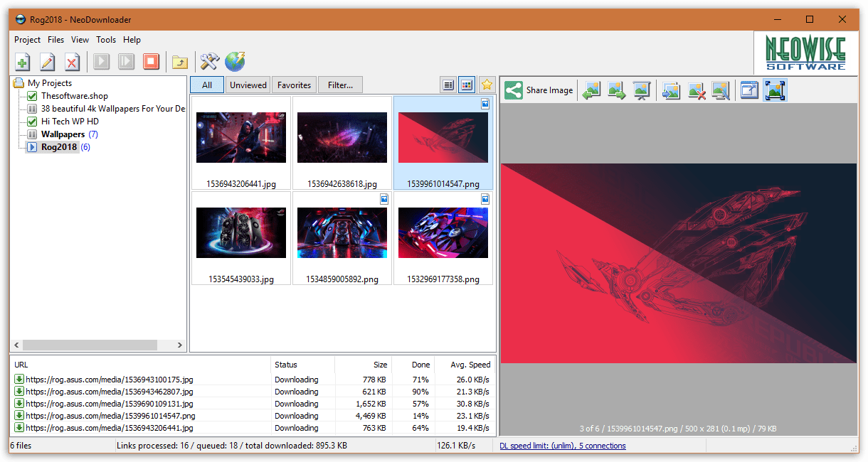868x462 pixels.
Task: Uncheck the Thesoftware.shop project checkbox
Action: point(31,95)
